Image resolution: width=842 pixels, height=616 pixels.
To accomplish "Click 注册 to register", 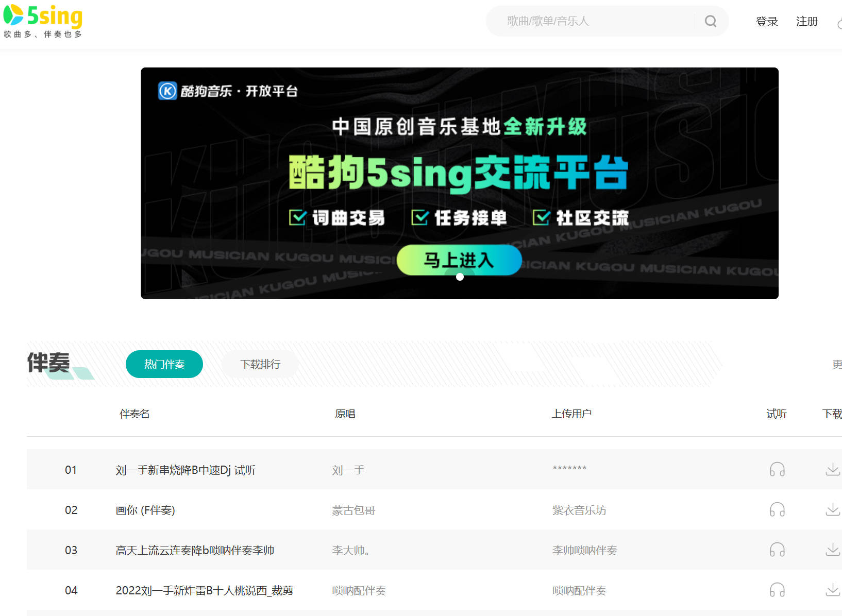I will (x=806, y=22).
